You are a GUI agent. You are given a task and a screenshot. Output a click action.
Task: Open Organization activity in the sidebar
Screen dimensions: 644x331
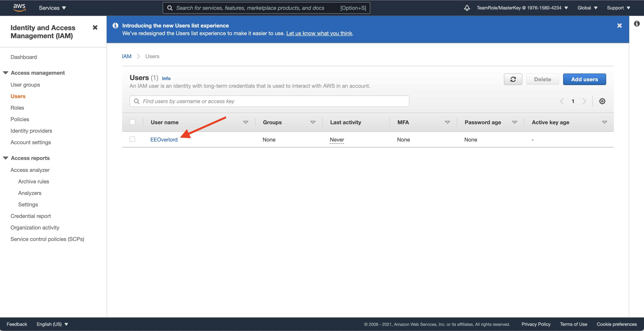(35, 227)
